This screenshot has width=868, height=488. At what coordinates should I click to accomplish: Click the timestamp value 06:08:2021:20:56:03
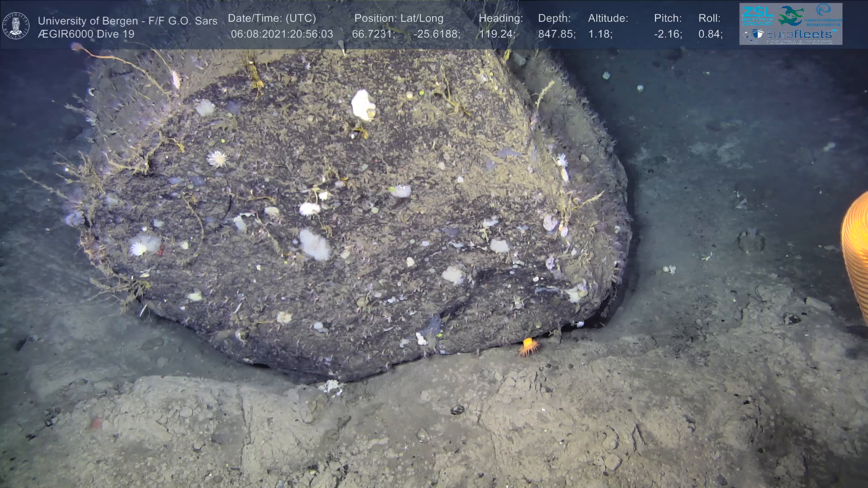282,34
